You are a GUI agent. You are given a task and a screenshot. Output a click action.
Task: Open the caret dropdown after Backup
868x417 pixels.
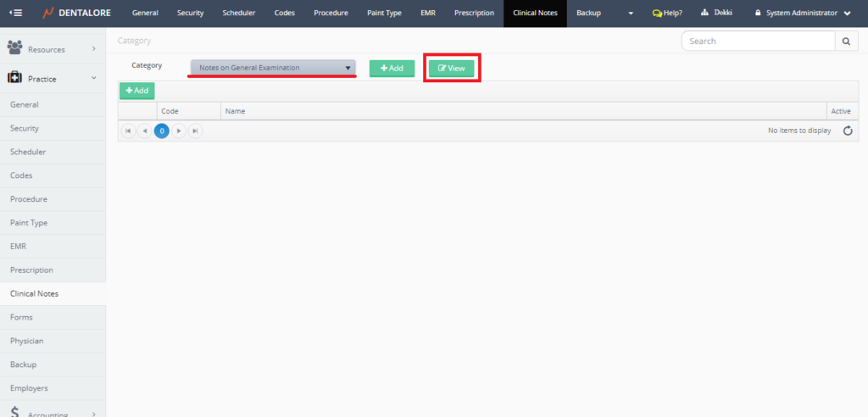click(630, 13)
